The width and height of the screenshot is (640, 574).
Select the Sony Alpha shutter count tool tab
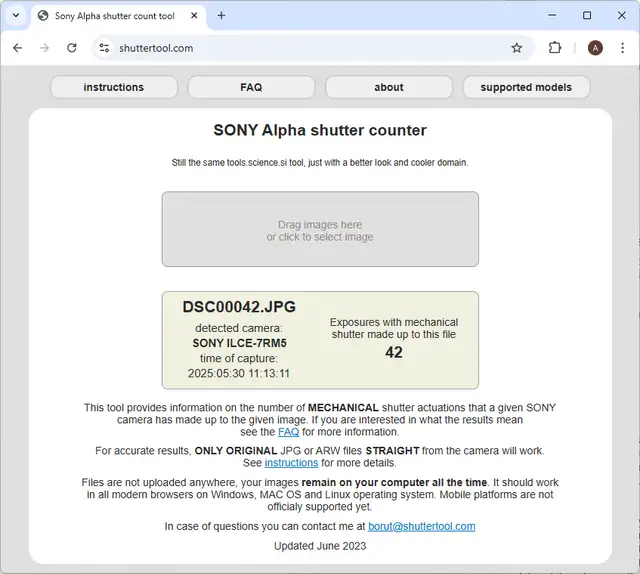(x=118, y=16)
